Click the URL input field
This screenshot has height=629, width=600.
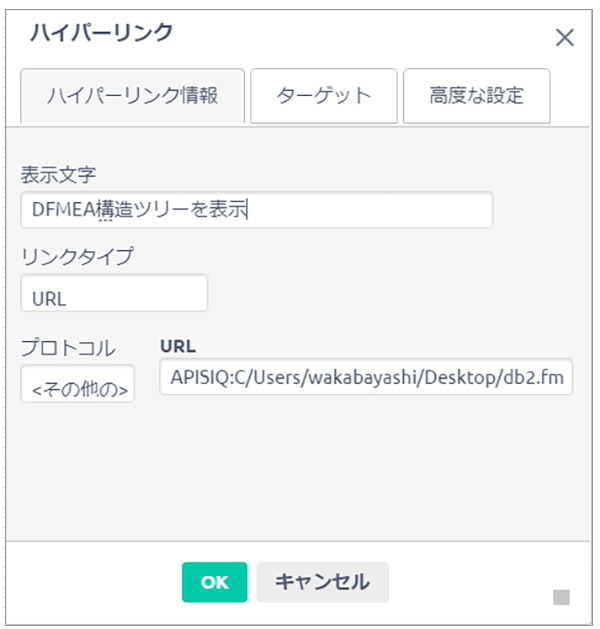pos(366,377)
